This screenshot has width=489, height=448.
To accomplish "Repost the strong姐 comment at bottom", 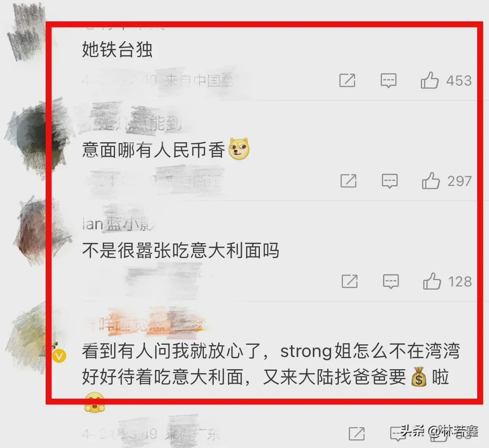I will point(357,434).
